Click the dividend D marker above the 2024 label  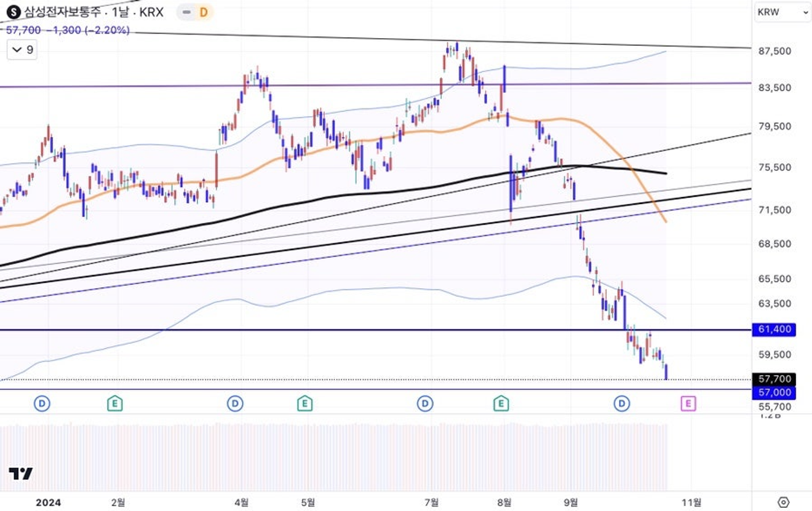point(42,403)
